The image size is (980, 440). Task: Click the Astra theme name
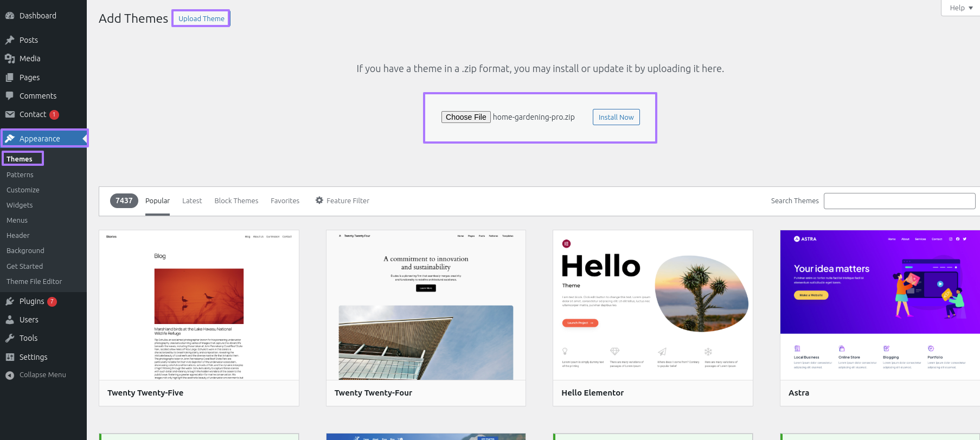798,393
